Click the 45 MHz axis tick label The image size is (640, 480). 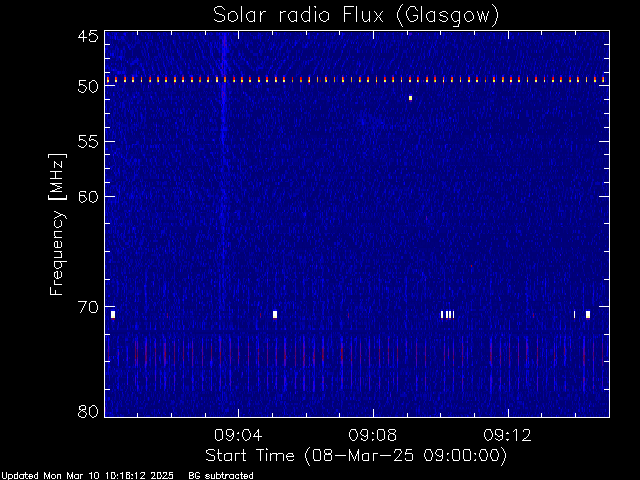88,36
